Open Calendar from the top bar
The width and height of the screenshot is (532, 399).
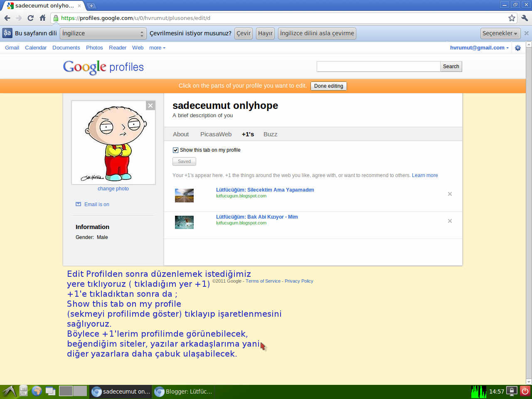(x=36, y=48)
